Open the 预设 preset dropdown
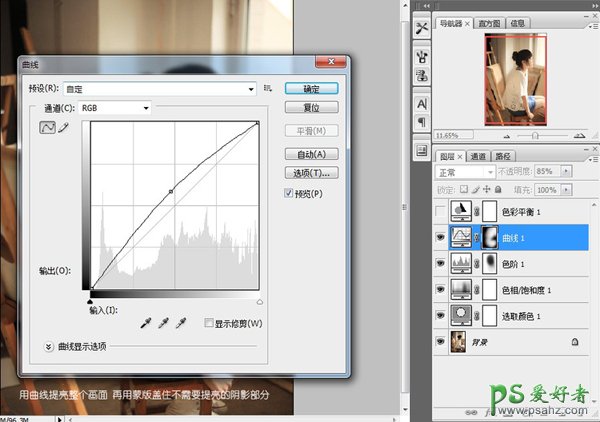Screen dimensions: 600x422 click(160, 88)
